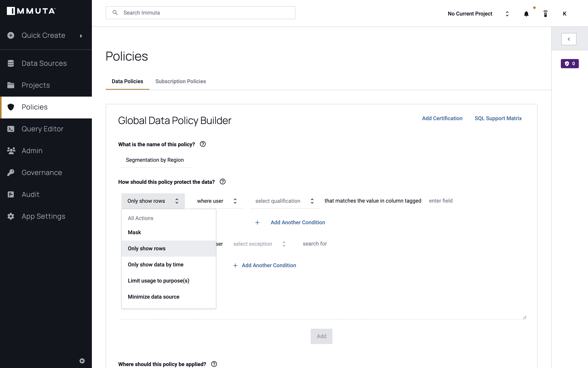Screen dimensions: 588x368
Task: Edit the policy name field
Action: coord(155,160)
